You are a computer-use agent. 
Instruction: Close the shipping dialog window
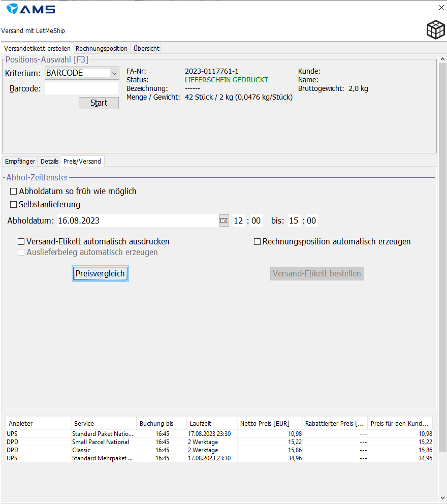coord(440,8)
